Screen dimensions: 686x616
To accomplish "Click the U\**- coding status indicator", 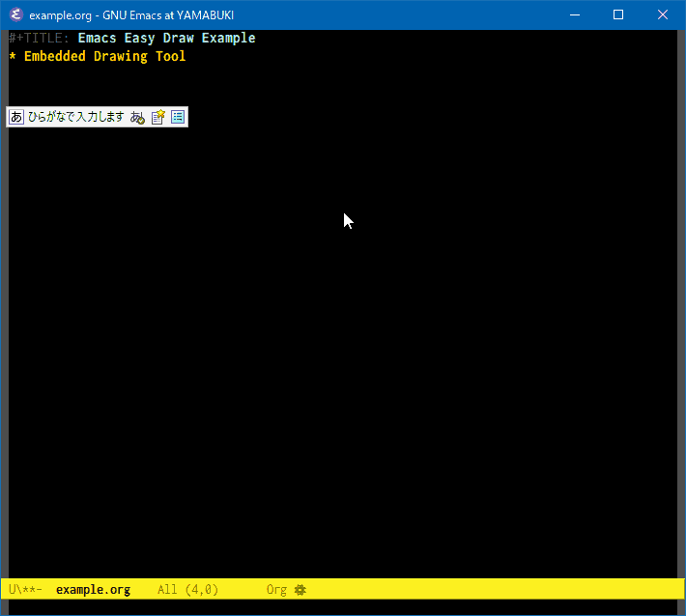I will coord(25,589).
